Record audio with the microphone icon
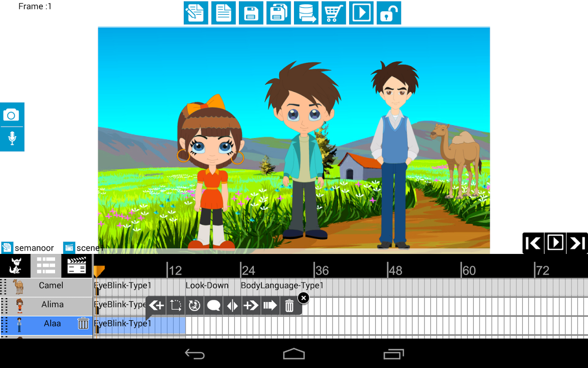This screenshot has height=368, width=588. coord(12,139)
